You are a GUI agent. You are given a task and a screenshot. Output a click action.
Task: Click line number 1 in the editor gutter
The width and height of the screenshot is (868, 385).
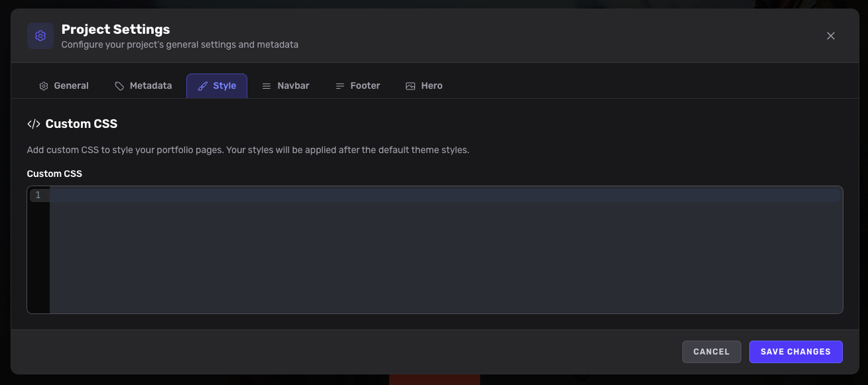[38, 195]
